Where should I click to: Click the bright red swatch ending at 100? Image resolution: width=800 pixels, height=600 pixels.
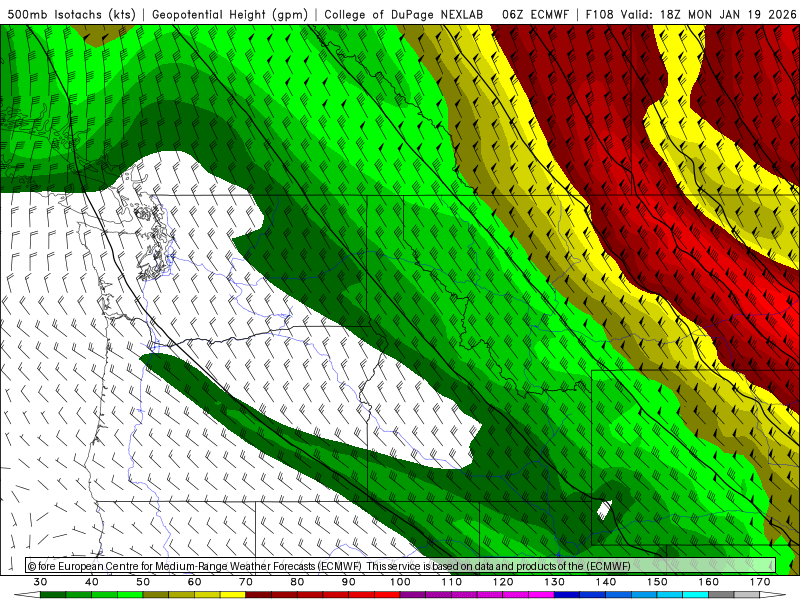point(387,595)
